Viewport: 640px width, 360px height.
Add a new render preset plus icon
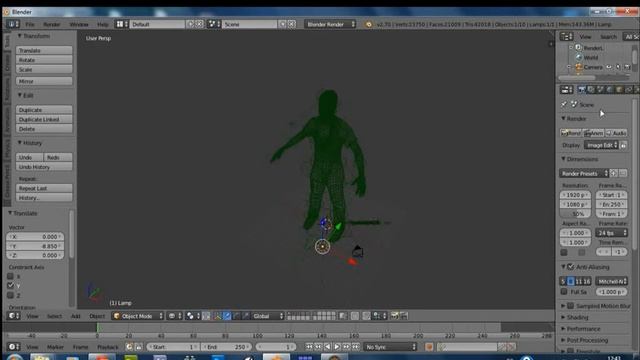click(x=613, y=173)
